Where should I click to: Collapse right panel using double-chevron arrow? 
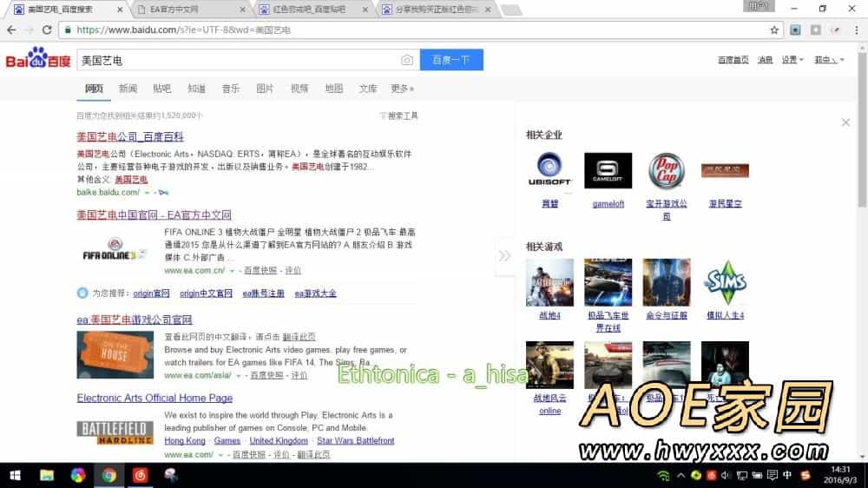click(504, 255)
